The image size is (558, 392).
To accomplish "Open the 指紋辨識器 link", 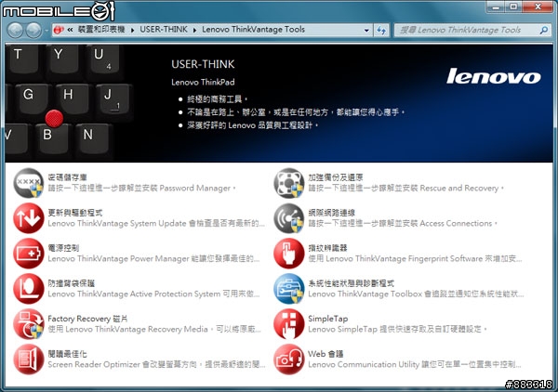I will 327,248.
